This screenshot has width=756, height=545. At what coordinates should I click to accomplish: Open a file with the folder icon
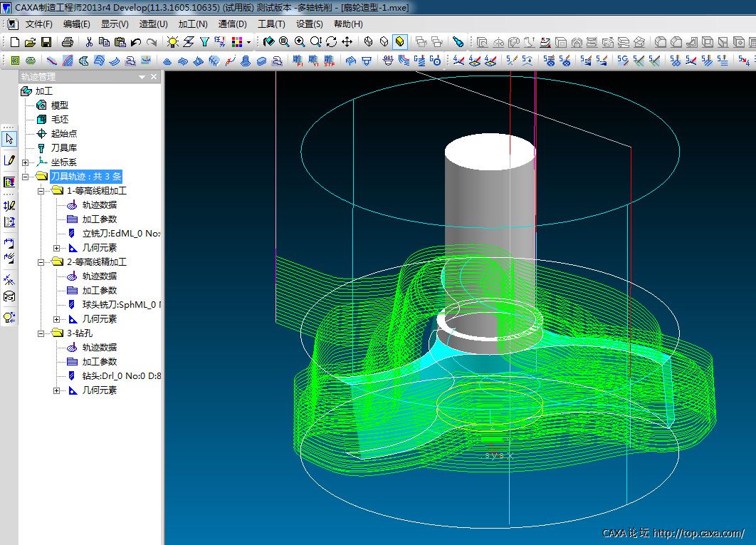[x=30, y=42]
